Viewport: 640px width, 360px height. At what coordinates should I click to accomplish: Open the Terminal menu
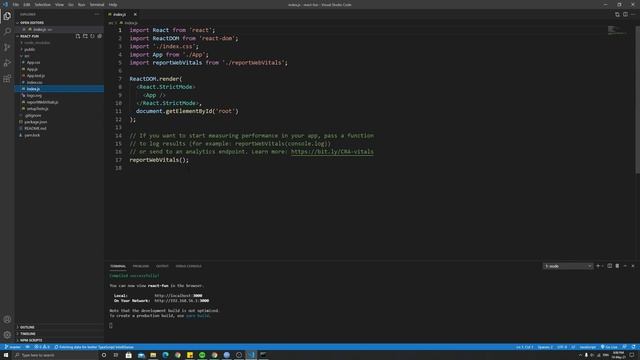(97, 4)
